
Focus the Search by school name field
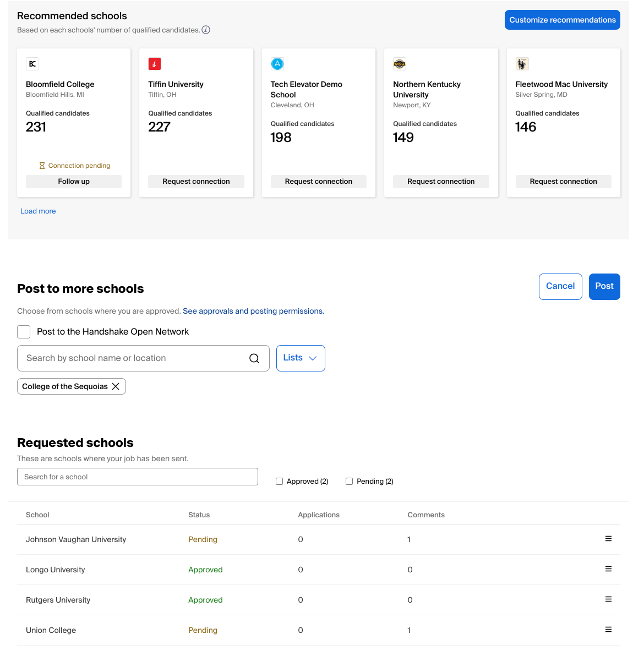pos(143,358)
